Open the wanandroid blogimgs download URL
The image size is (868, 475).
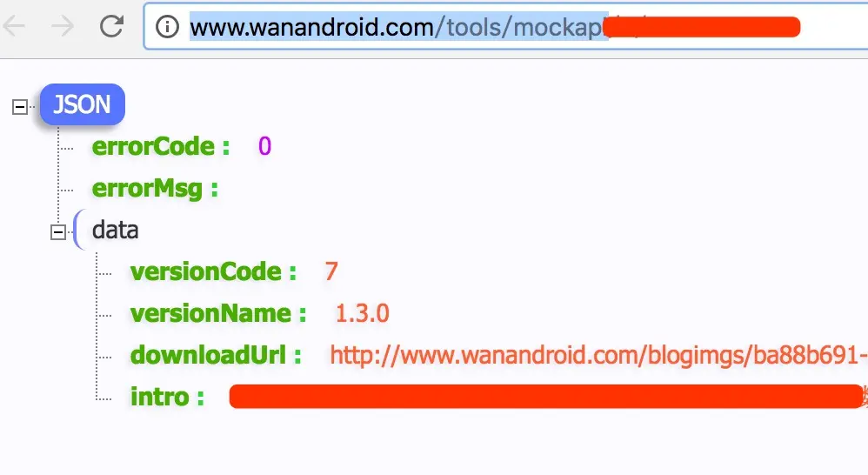tap(598, 356)
